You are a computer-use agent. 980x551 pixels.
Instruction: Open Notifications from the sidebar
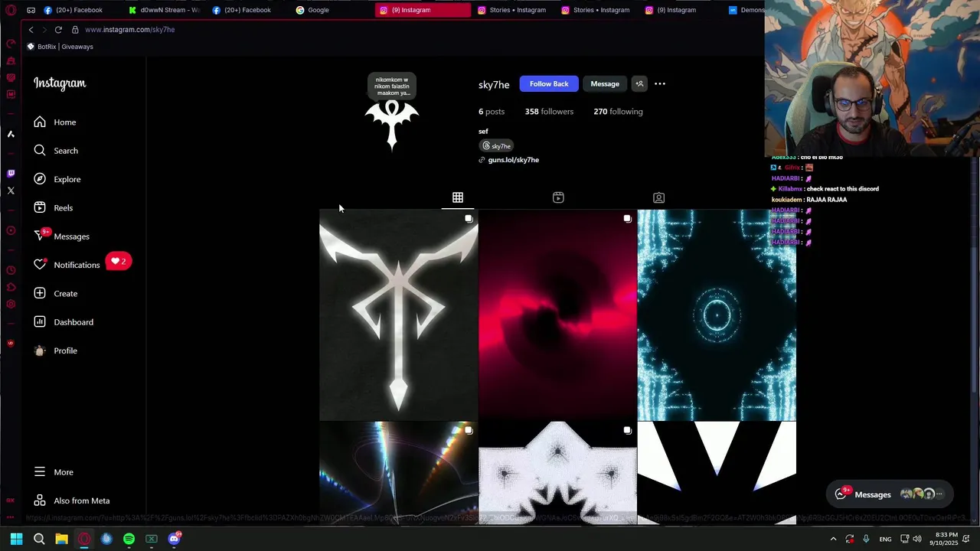[x=67, y=265]
